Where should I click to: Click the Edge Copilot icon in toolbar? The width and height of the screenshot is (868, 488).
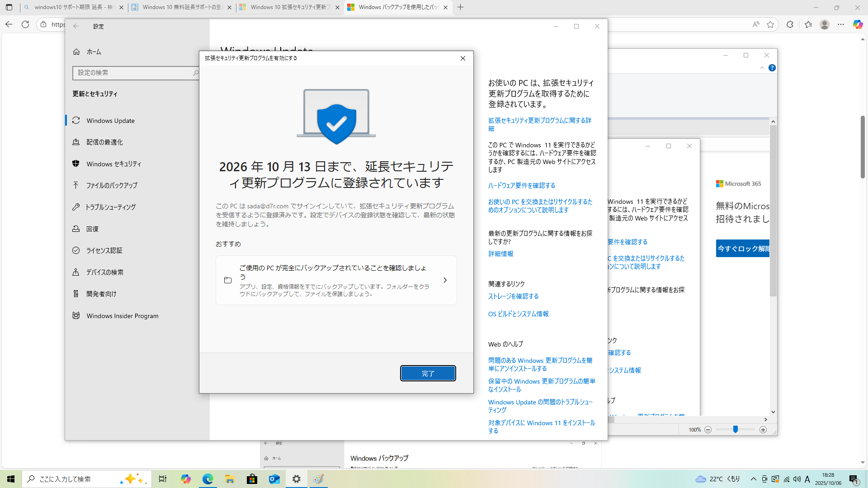(857, 24)
